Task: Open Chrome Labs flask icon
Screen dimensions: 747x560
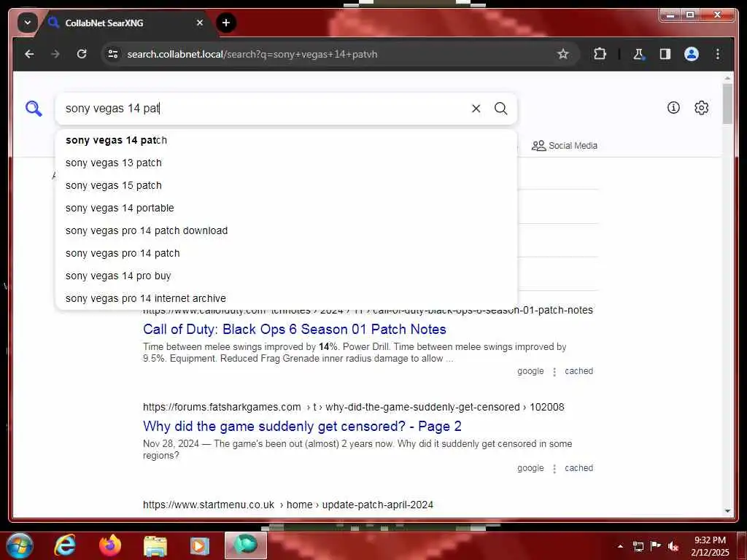Action: [x=638, y=54]
